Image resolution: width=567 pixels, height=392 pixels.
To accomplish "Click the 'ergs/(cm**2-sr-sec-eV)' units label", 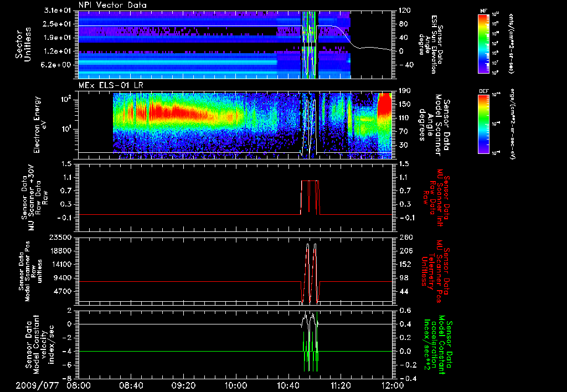I will 512,124.
